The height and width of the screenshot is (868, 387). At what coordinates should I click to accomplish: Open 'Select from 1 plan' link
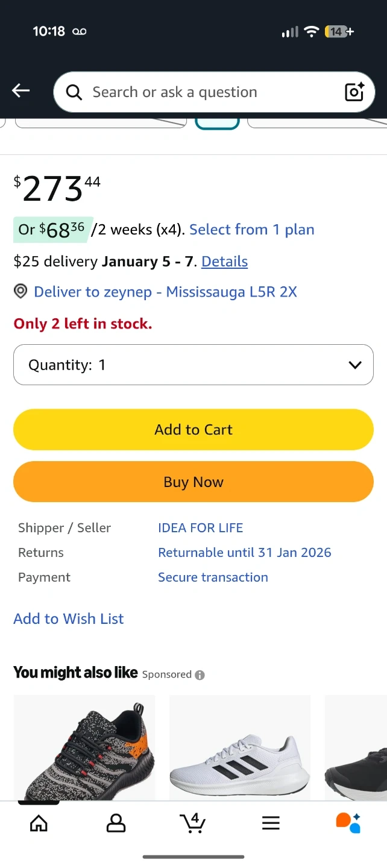[x=251, y=230]
